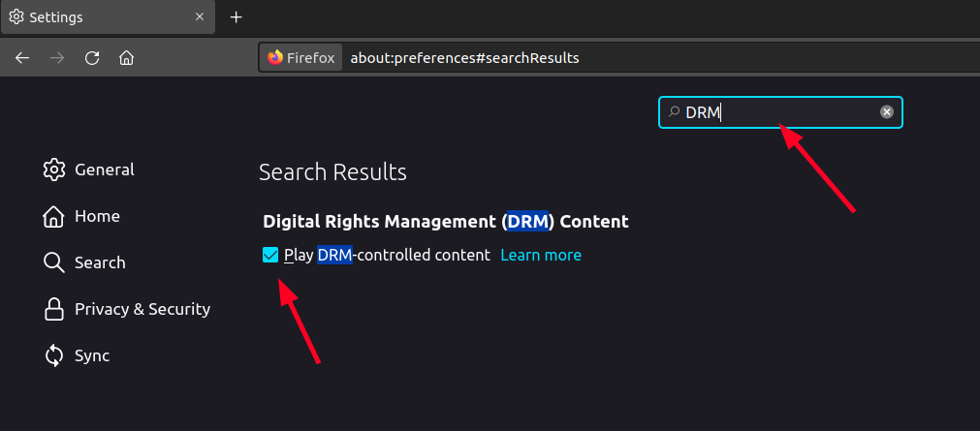Screen dimensions: 980x431
Task: Open the Learn more link
Action: tap(541, 256)
